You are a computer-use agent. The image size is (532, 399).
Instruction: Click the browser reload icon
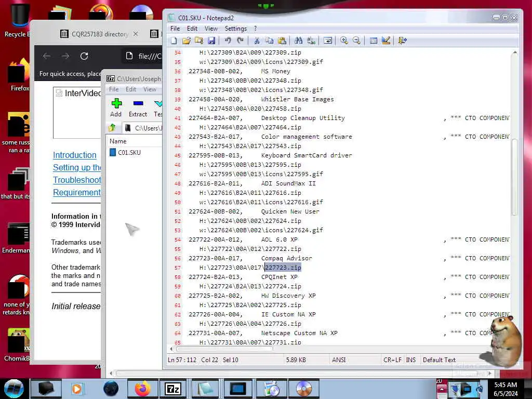(x=84, y=56)
